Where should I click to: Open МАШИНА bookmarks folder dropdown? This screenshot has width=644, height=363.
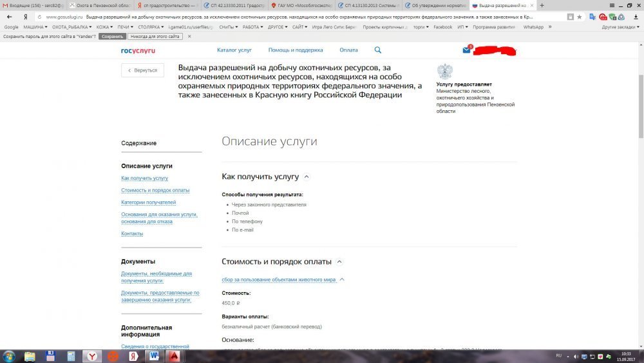(35, 27)
